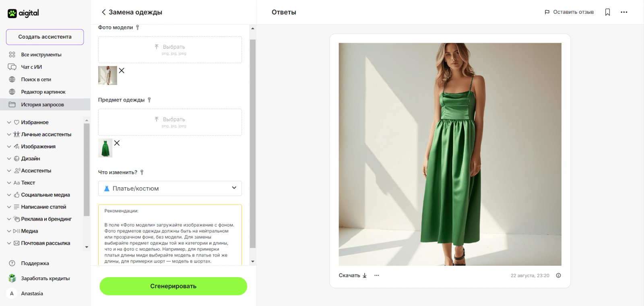The height and width of the screenshot is (306, 644).
Task: Open Заработать кредиты
Action: coord(45,278)
